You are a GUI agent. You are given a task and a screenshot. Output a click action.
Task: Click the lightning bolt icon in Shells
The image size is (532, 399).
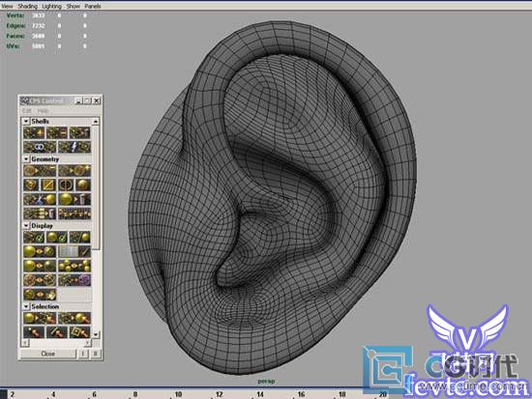[74, 147]
